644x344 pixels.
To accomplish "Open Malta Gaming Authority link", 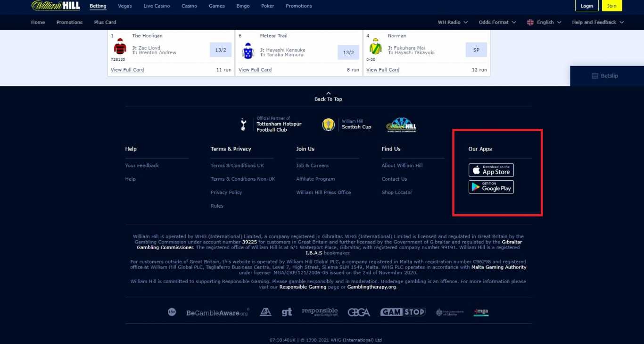I will pyautogui.click(x=499, y=267).
